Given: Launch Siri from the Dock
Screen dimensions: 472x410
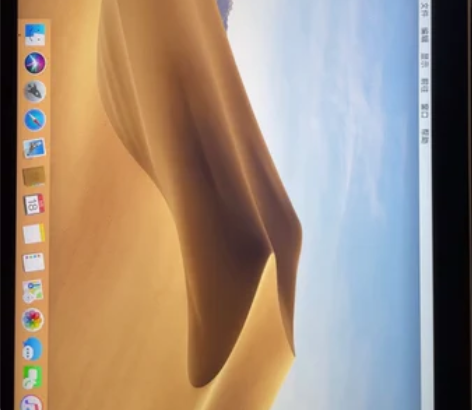Looking at the screenshot, I should [35, 63].
